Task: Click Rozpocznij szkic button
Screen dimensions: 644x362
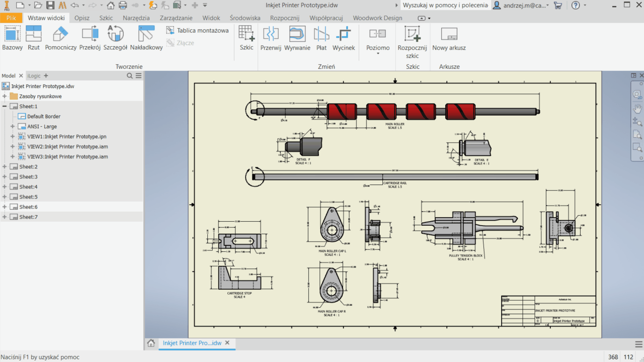Action: pos(412,39)
